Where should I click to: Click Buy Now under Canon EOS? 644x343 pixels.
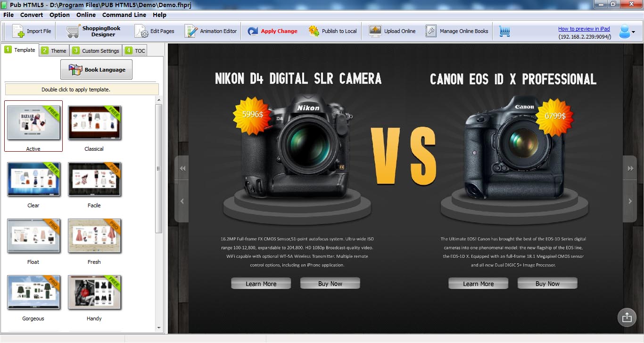pyautogui.click(x=547, y=283)
